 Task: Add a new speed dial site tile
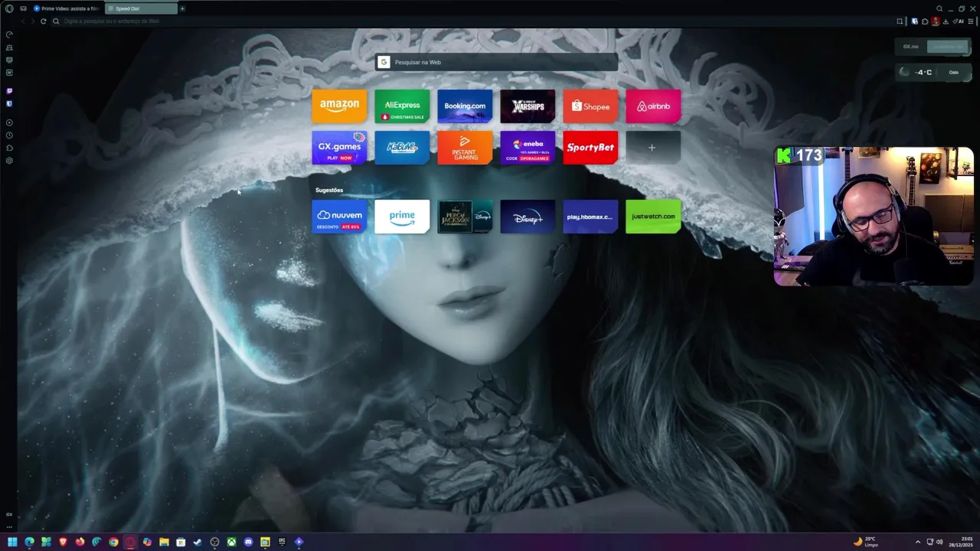[x=653, y=148]
